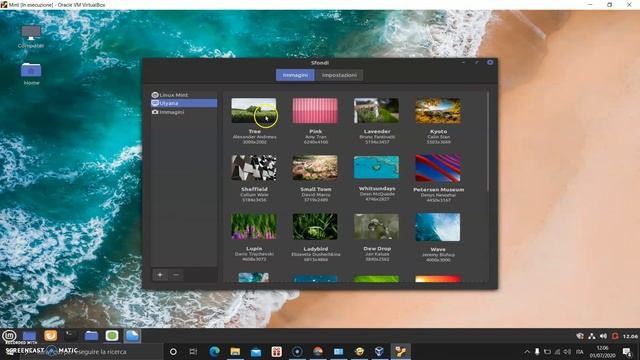The height and width of the screenshot is (360, 640).
Task: Open the update manager shield in Mint tray
Action: click(580, 336)
